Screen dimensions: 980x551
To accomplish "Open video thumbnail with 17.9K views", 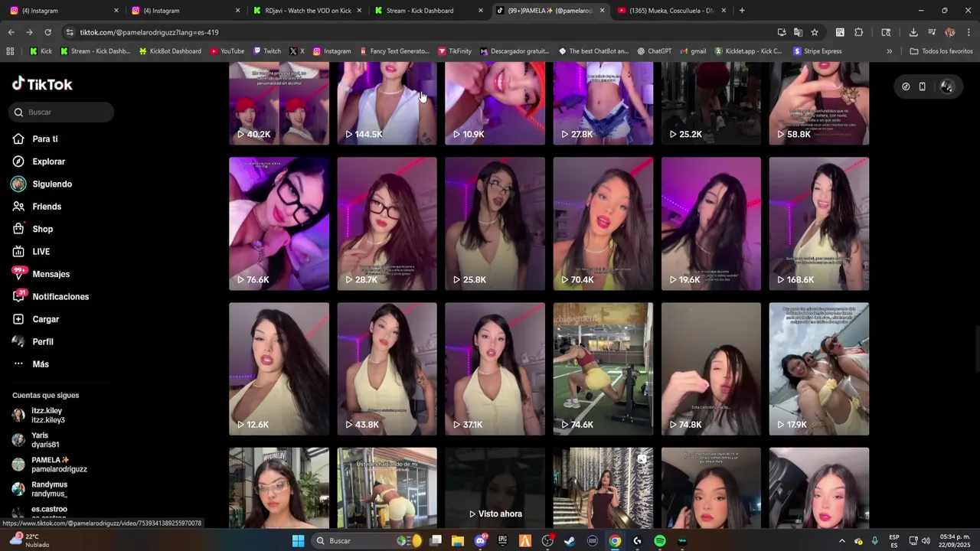I will click(x=819, y=369).
